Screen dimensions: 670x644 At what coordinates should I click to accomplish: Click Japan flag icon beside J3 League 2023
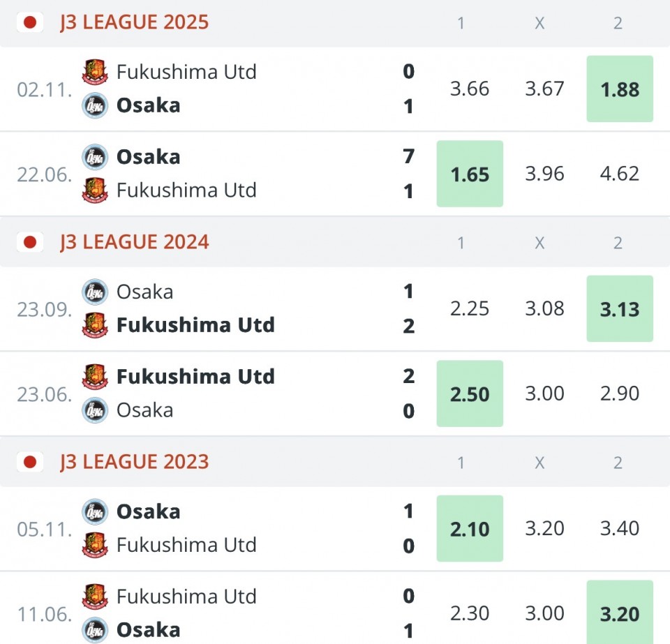30,462
